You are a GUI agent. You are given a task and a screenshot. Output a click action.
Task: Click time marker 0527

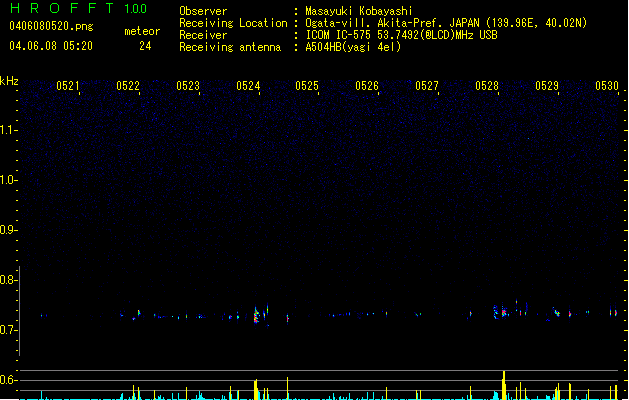click(x=427, y=86)
